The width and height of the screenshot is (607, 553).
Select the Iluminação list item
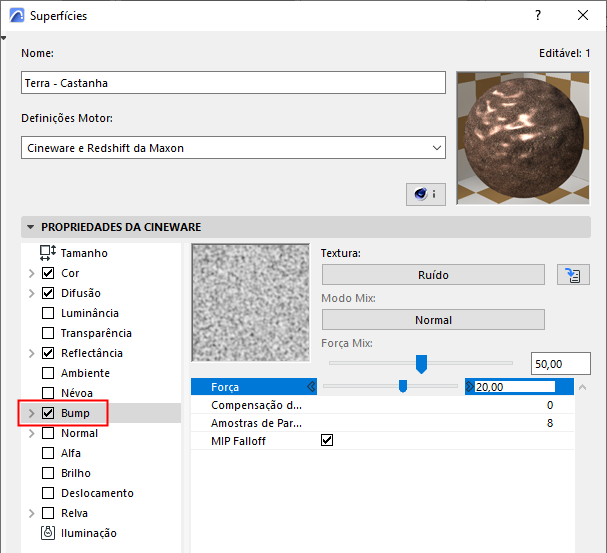click(101, 533)
